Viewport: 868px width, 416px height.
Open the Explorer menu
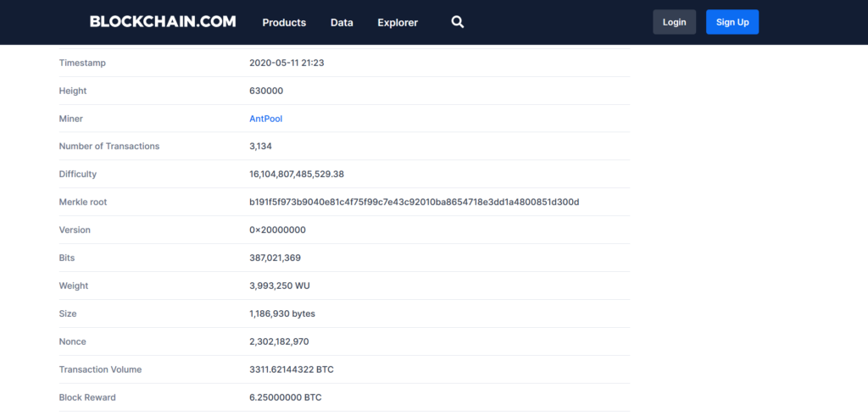coord(398,23)
